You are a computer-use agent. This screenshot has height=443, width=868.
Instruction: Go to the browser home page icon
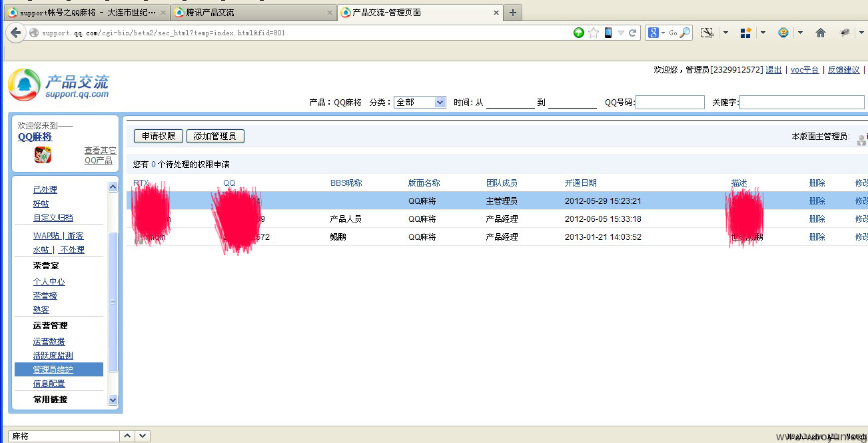[x=821, y=33]
